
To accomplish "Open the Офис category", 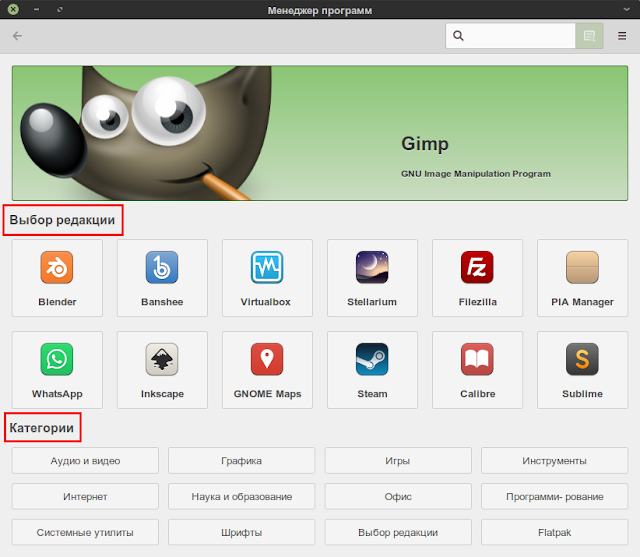I will point(398,497).
